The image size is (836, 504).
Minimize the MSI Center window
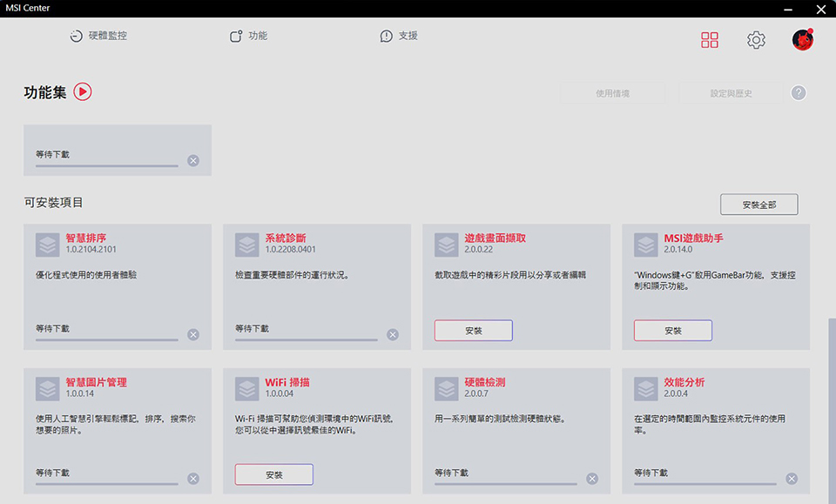point(788,9)
